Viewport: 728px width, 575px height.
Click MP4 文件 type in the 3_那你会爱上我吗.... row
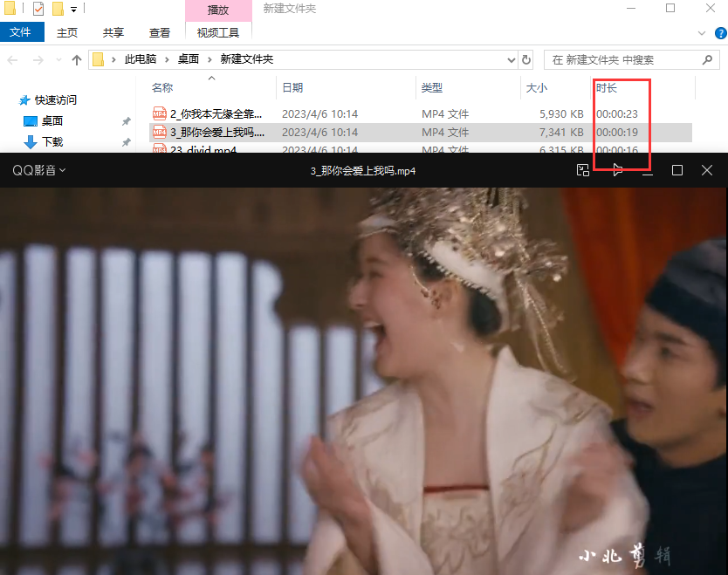point(445,133)
